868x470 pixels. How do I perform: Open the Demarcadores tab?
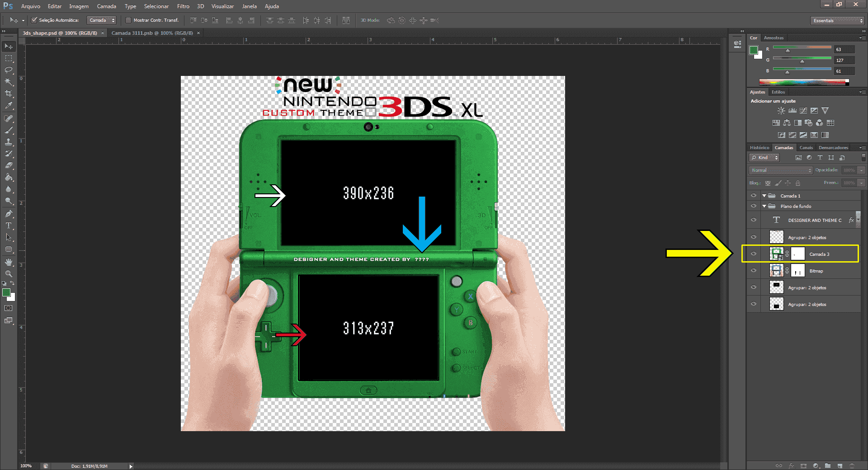click(833, 148)
